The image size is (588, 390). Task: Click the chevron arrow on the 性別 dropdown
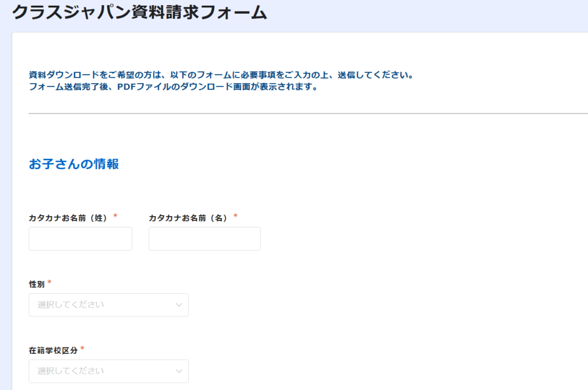[x=179, y=305]
